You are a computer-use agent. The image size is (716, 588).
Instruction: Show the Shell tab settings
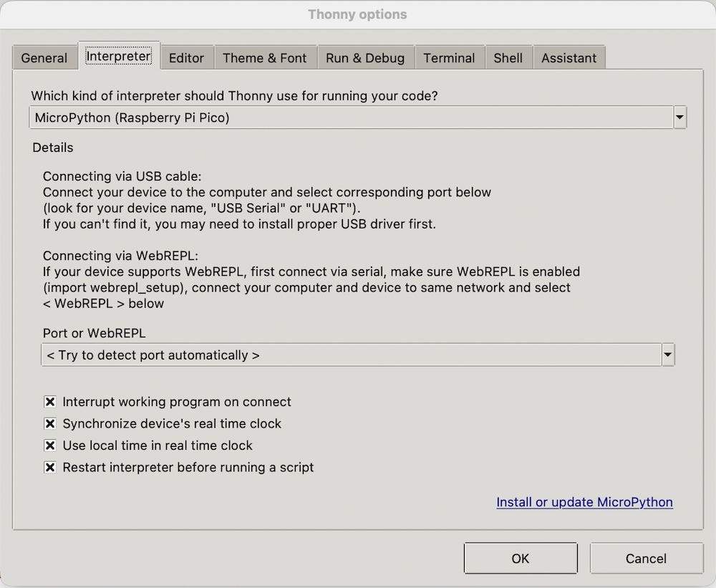508,58
